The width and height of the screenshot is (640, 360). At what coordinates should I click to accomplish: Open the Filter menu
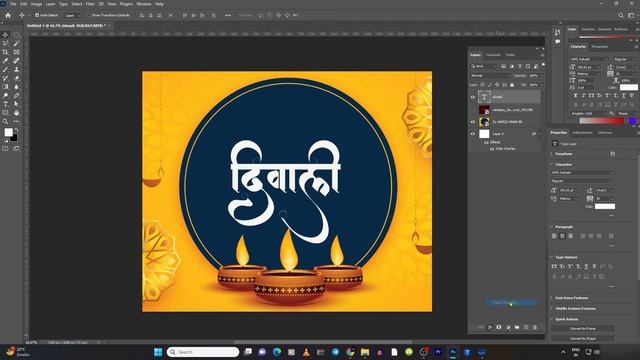90,4
